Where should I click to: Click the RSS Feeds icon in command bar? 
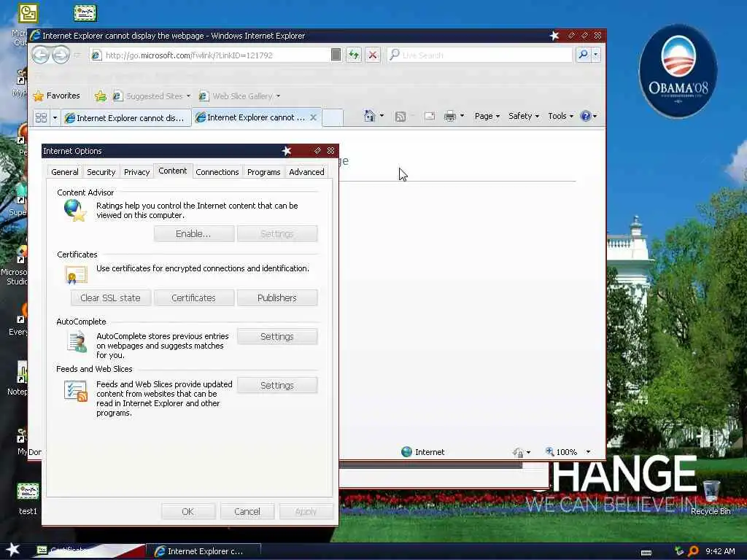pyautogui.click(x=400, y=116)
